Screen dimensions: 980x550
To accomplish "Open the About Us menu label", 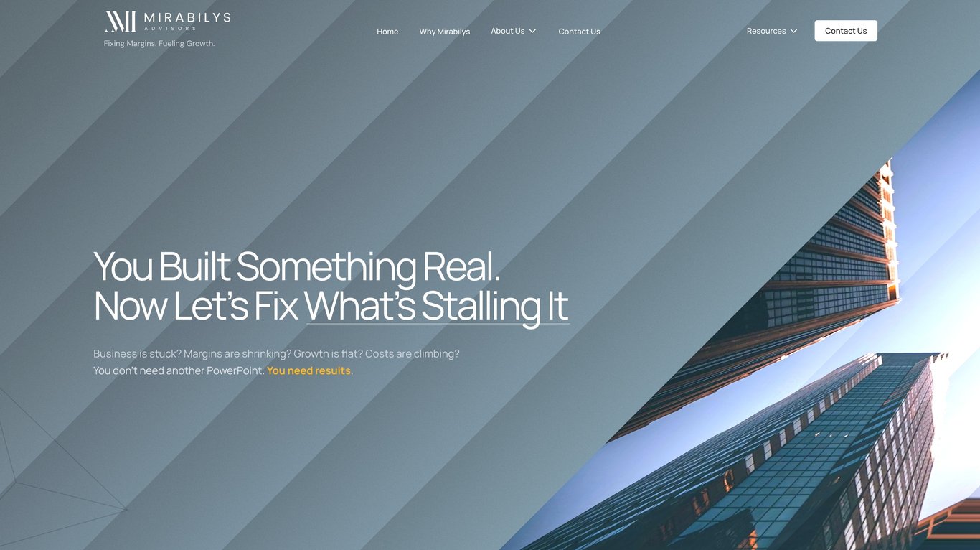I will (x=508, y=31).
